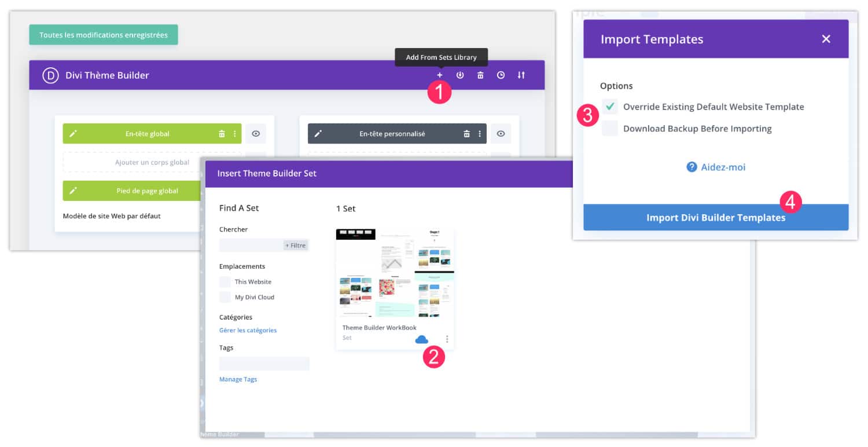Click the 1 Set count text
This screenshot has width=868, height=447.
[x=346, y=208]
